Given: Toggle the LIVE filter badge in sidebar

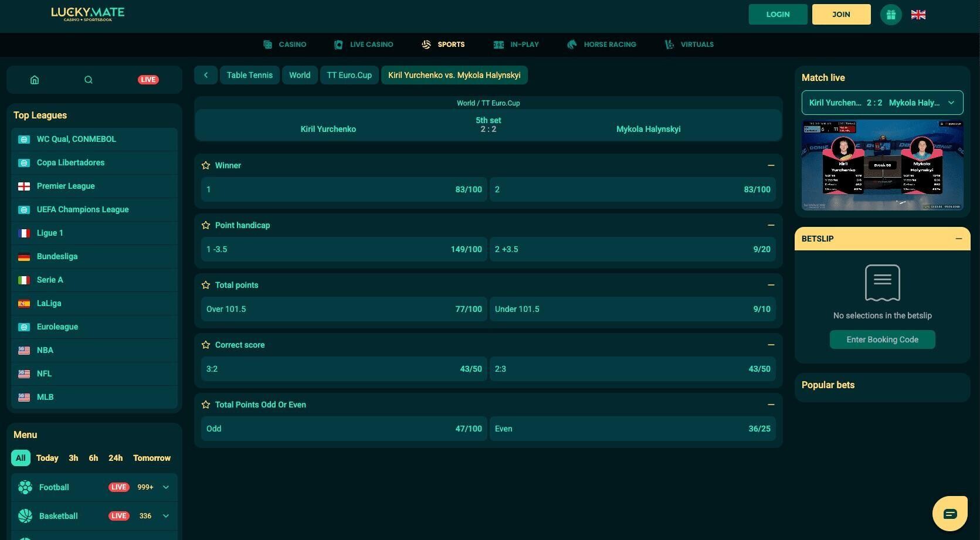Looking at the screenshot, I should [x=148, y=80].
